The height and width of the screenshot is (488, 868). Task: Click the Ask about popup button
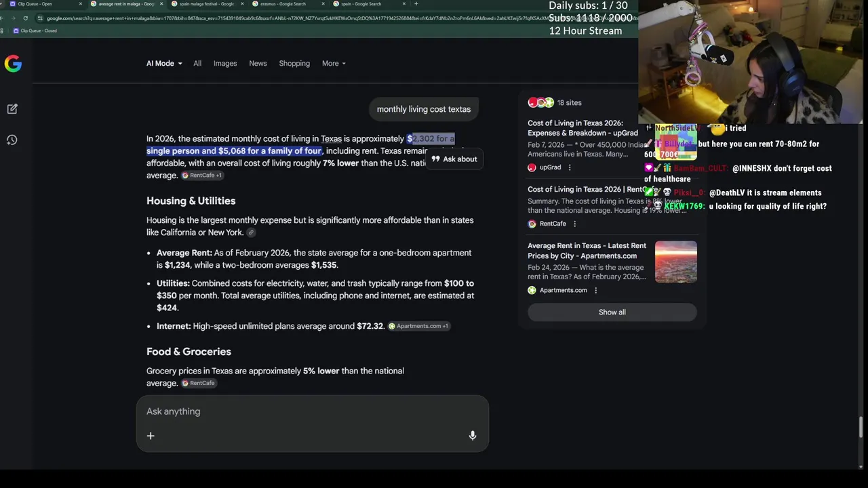(x=454, y=159)
